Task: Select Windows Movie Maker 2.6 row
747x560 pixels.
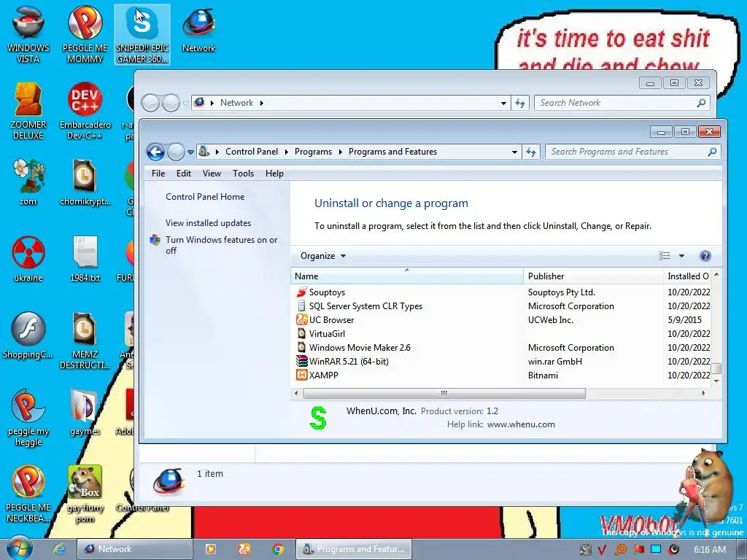Action: coord(502,347)
